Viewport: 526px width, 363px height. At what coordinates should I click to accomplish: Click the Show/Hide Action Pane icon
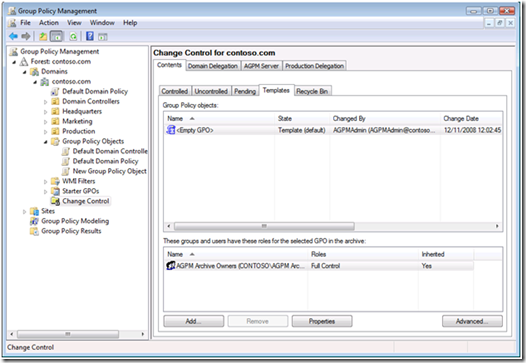(x=103, y=36)
